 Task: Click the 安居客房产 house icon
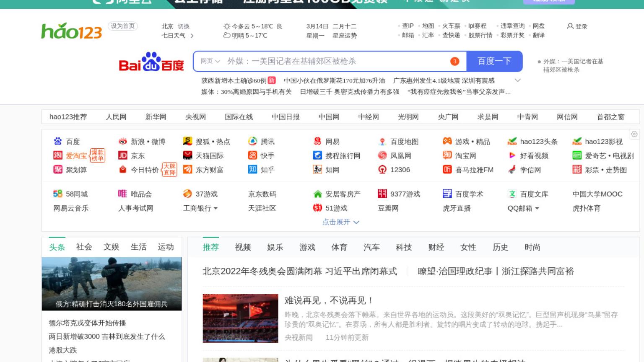[317, 194]
